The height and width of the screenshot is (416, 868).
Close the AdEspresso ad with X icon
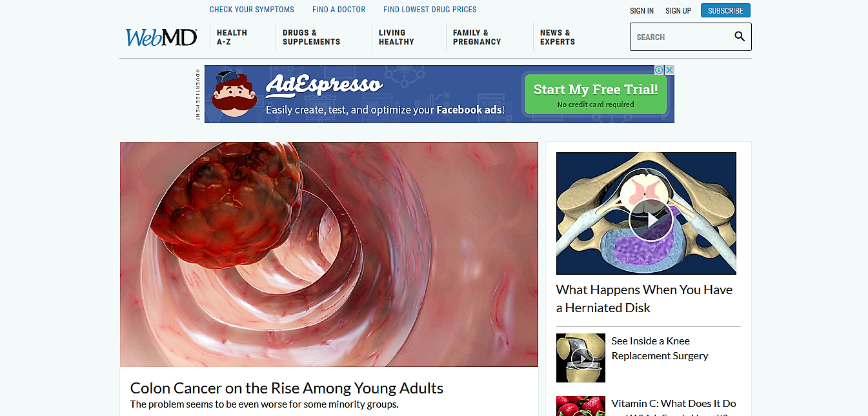670,70
